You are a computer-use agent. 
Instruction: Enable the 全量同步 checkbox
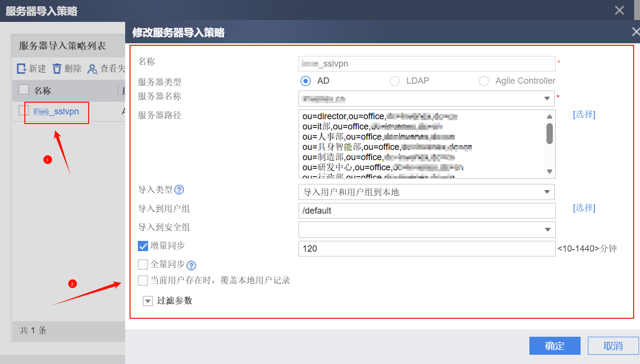[143, 264]
